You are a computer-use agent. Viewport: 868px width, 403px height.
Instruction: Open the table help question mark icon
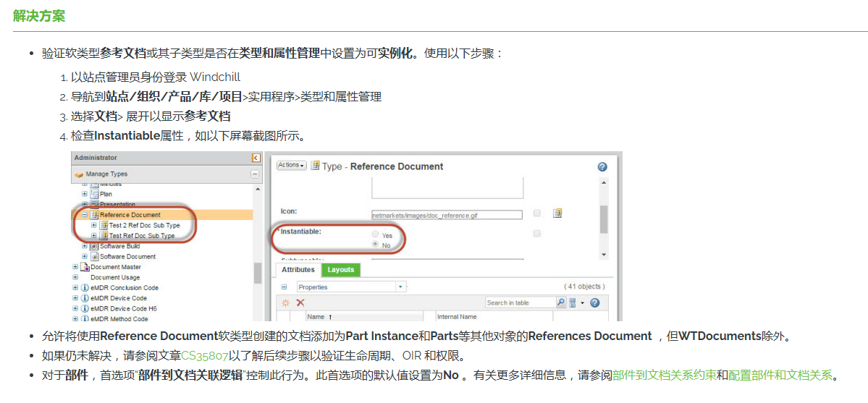pyautogui.click(x=595, y=303)
